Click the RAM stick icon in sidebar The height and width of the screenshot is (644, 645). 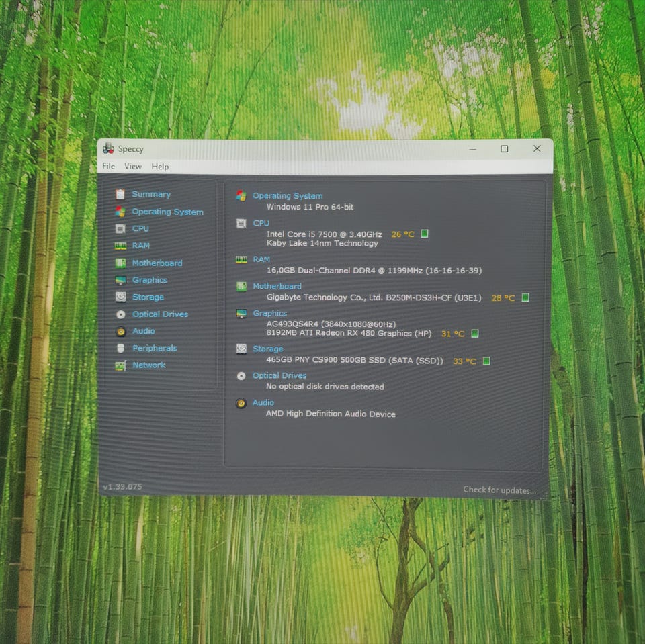(x=120, y=246)
